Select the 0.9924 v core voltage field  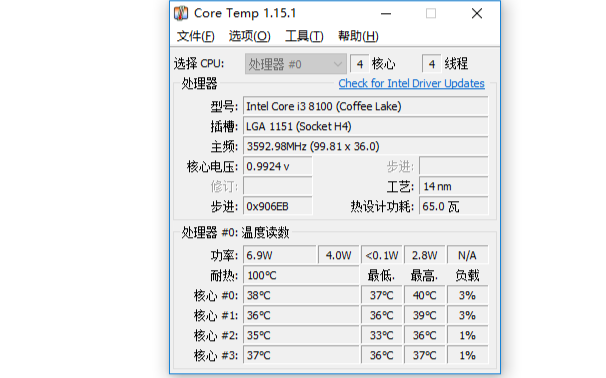(x=277, y=167)
